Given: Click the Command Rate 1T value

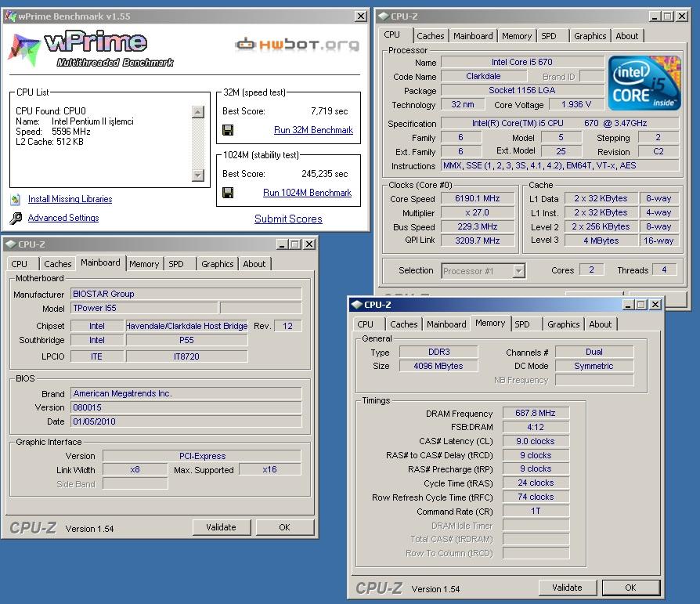Looking at the screenshot, I should coord(536,511).
